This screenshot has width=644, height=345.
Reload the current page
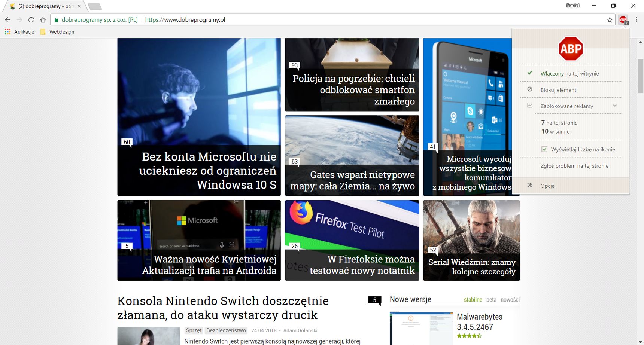tap(31, 20)
